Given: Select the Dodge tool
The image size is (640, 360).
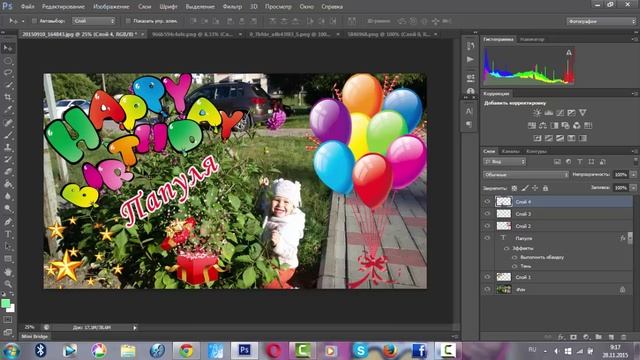Looking at the screenshot, I should coord(8,209).
